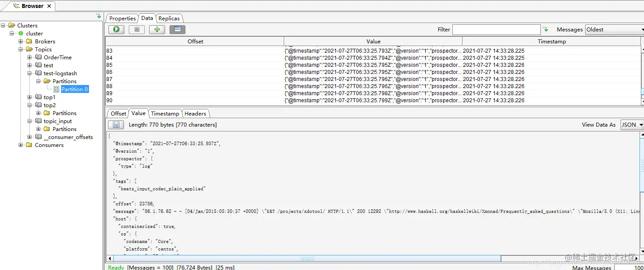Click the save-to-file disk icon
Viewport: 644px width, 270px height.
click(x=116, y=125)
